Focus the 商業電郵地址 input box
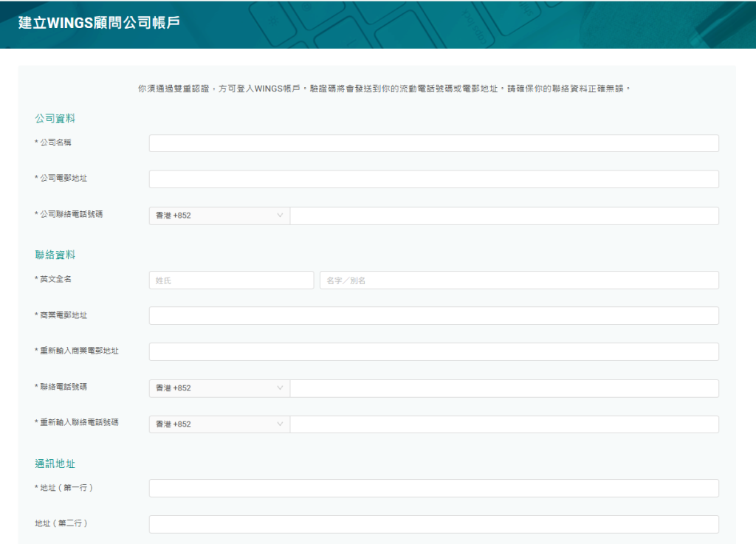The height and width of the screenshot is (544, 756). pyautogui.click(x=433, y=316)
